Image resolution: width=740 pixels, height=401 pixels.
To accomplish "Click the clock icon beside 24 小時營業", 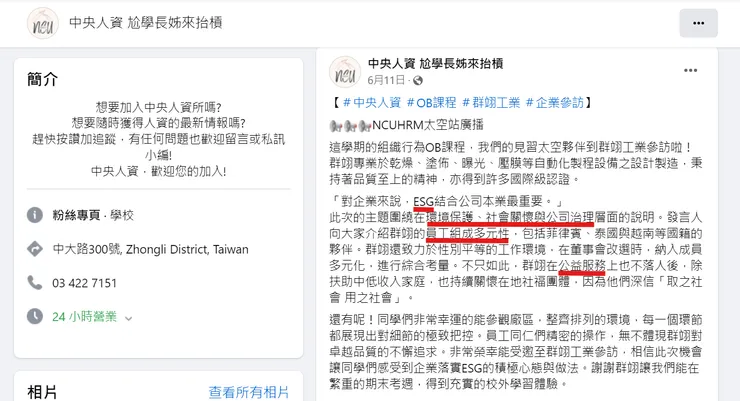I will pos(35,316).
